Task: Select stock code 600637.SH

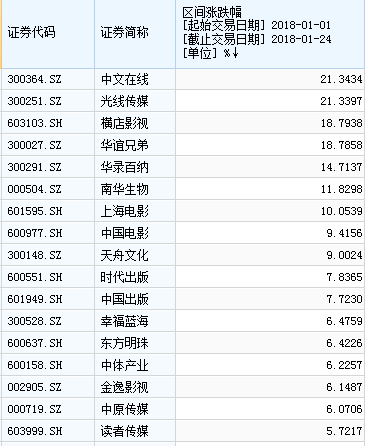Action: point(35,343)
